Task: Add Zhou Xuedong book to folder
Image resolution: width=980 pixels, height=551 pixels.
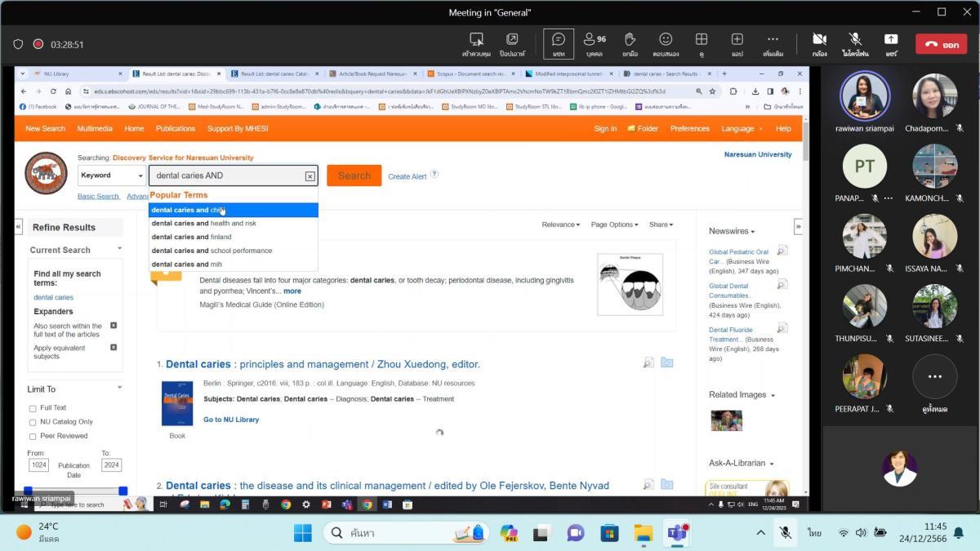Action: click(667, 362)
